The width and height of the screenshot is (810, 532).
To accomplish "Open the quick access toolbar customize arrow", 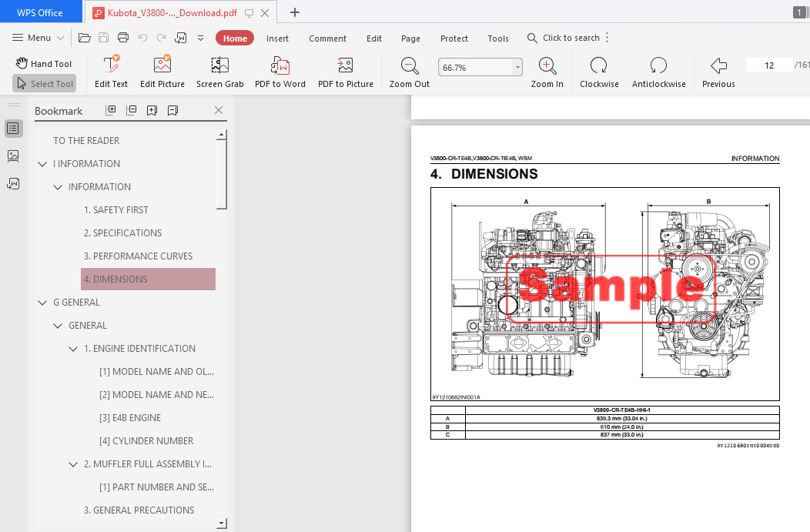I will (200, 38).
